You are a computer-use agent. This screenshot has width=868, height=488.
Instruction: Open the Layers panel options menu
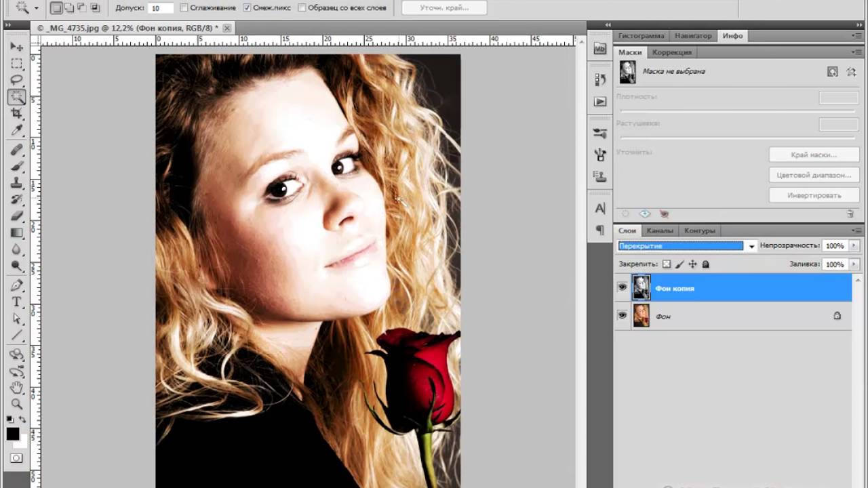coord(856,230)
